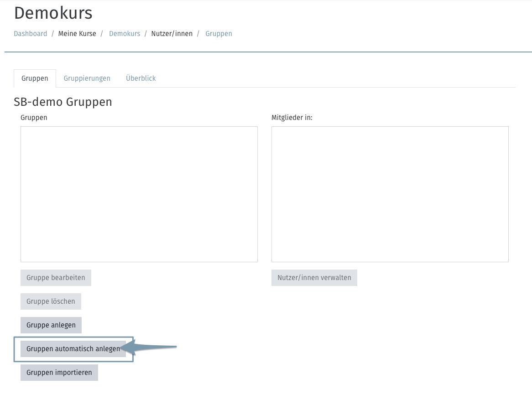This screenshot has width=532, height=405.
Task: Click the Gruppe löschen button
Action: [51, 301]
